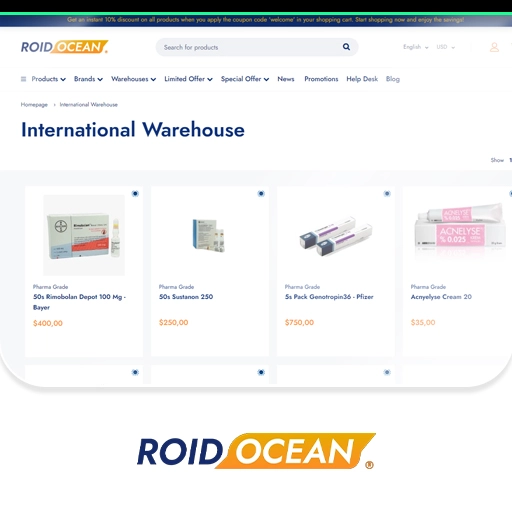Screen dimensions: 512x512
Task: Click the hamburger icon beside Products
Action: 23,79
